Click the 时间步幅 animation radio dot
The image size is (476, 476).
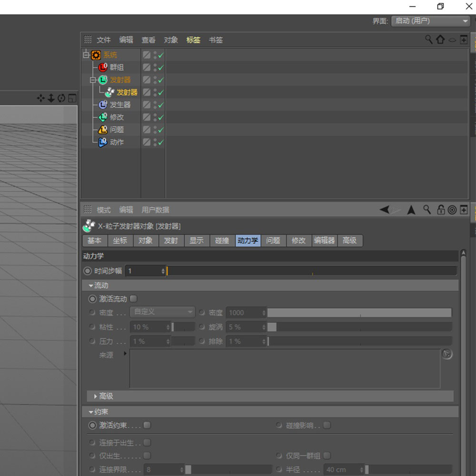(88, 271)
